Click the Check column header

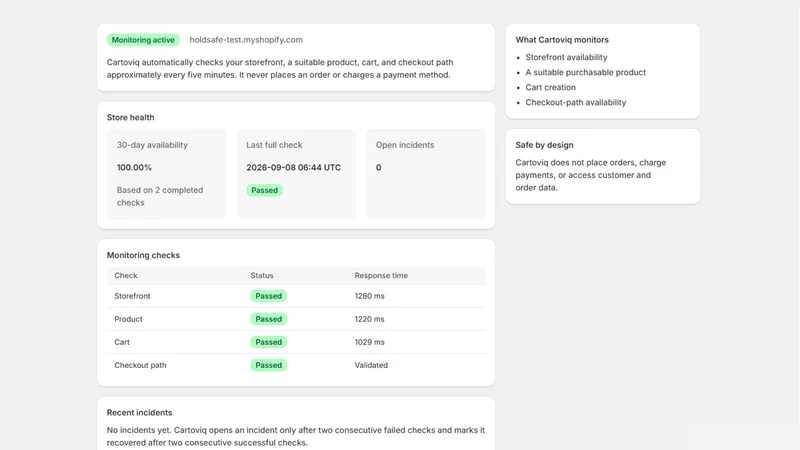coord(126,276)
